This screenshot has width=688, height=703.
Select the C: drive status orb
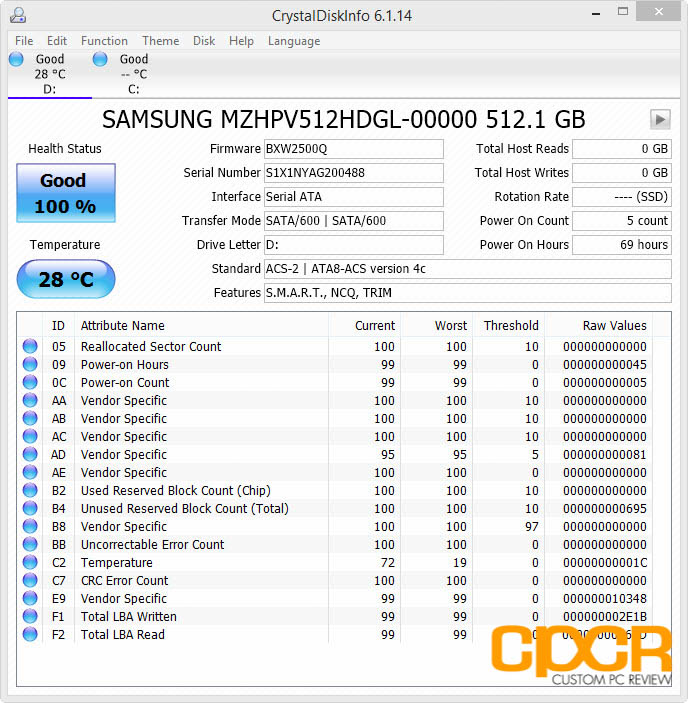(x=100, y=59)
